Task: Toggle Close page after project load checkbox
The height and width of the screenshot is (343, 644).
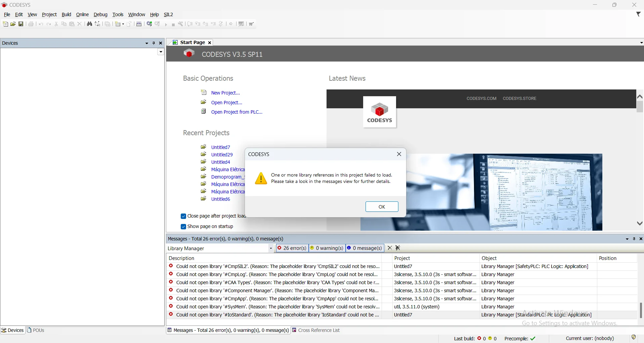Action: coord(183,216)
